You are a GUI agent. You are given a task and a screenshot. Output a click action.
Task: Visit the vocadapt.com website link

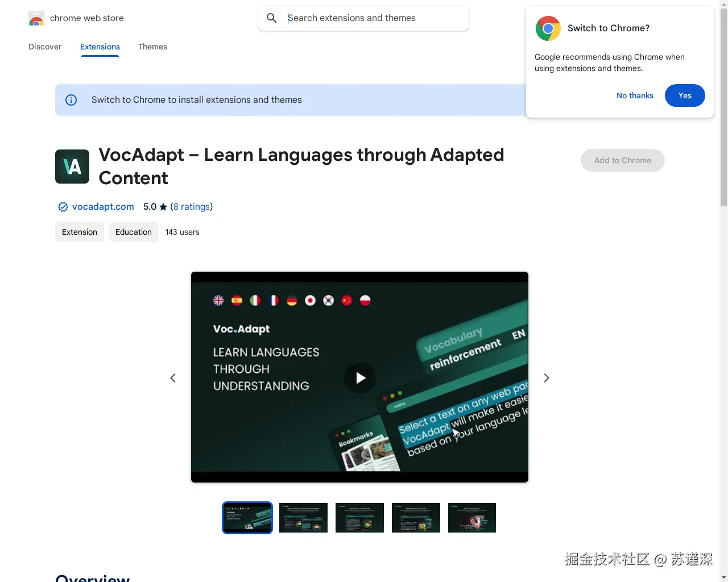pyautogui.click(x=103, y=207)
